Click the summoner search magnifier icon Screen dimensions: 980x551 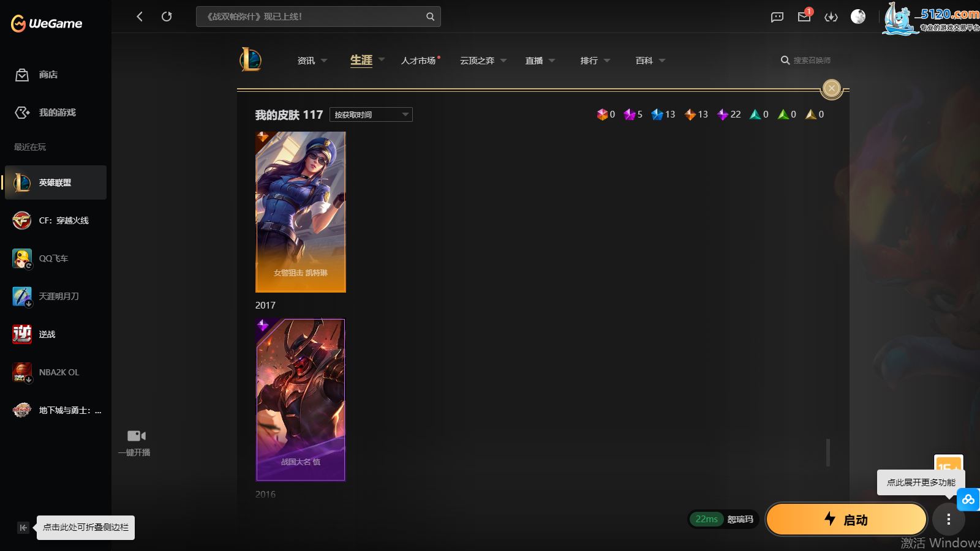[x=785, y=60]
